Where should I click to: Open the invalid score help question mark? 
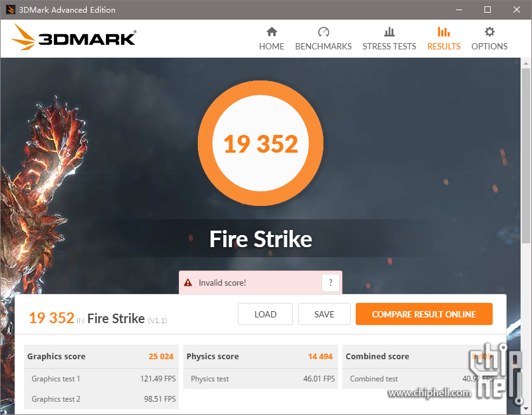click(330, 283)
